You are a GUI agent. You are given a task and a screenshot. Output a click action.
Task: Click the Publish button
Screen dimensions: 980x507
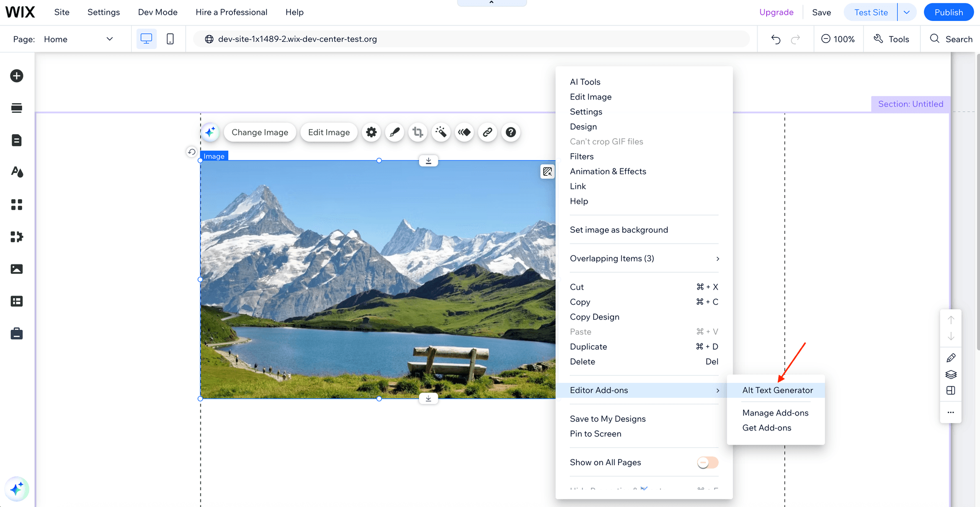point(948,12)
